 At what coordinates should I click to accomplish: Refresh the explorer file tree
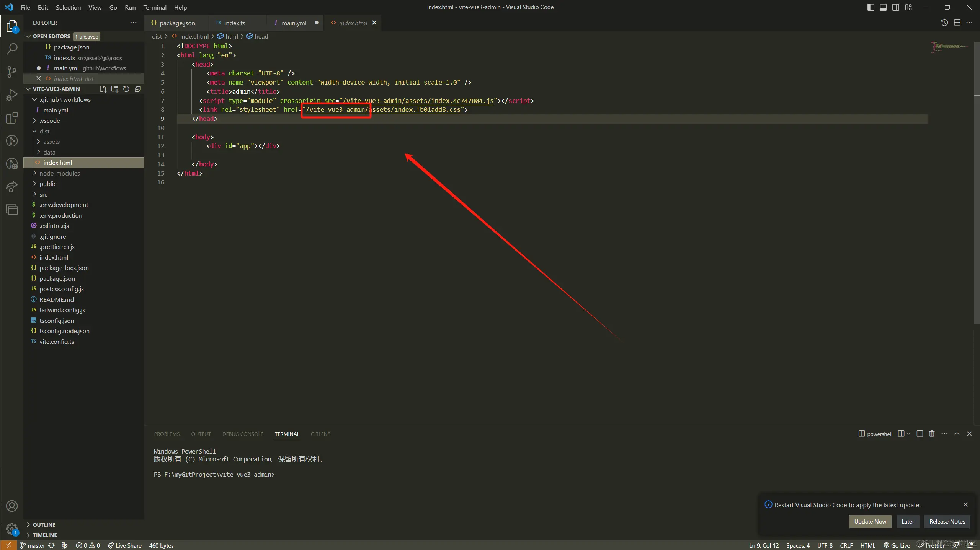pyautogui.click(x=126, y=89)
